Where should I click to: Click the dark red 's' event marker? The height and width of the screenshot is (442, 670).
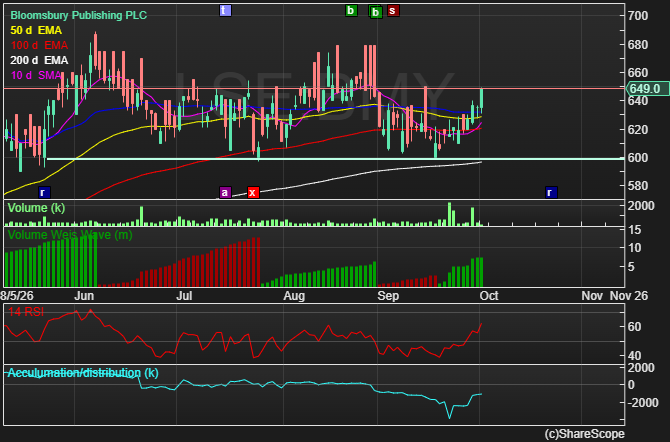[x=393, y=10]
